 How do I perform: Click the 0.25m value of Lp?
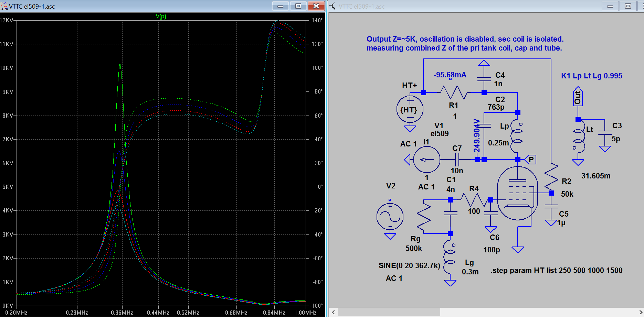pos(498,143)
